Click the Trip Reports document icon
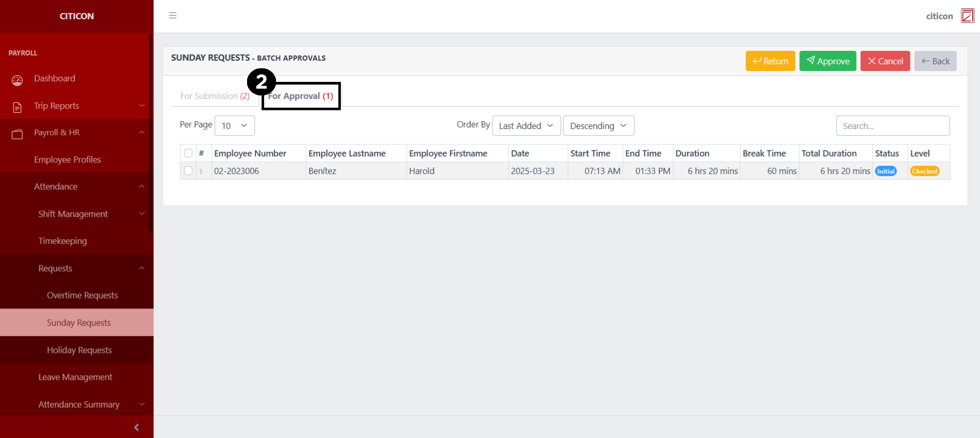The width and height of the screenshot is (980, 438). pos(17,107)
